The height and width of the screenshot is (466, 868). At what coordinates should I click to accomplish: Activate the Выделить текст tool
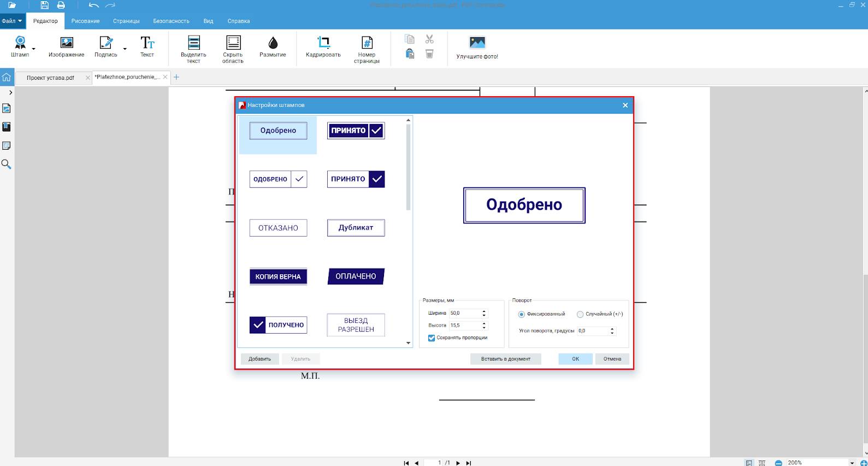193,49
